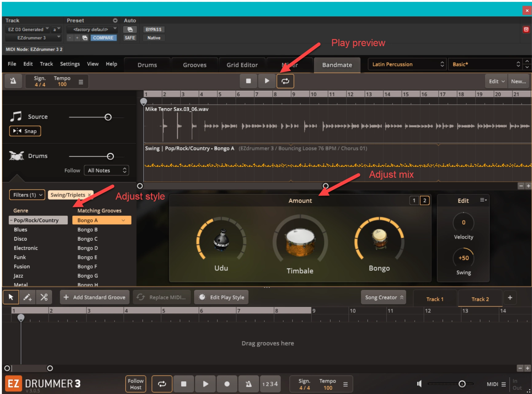Open the Latin Percussion library dropdown
532x394 pixels.
point(407,65)
